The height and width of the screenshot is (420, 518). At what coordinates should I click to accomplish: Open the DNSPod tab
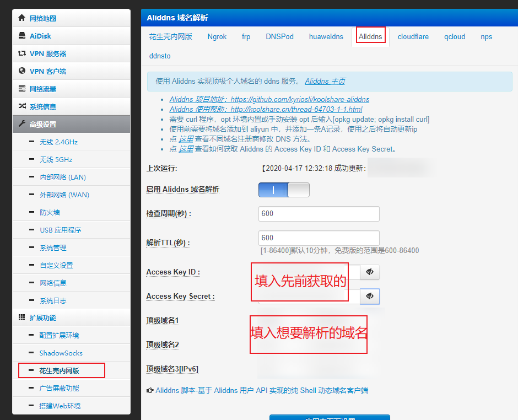(x=279, y=37)
